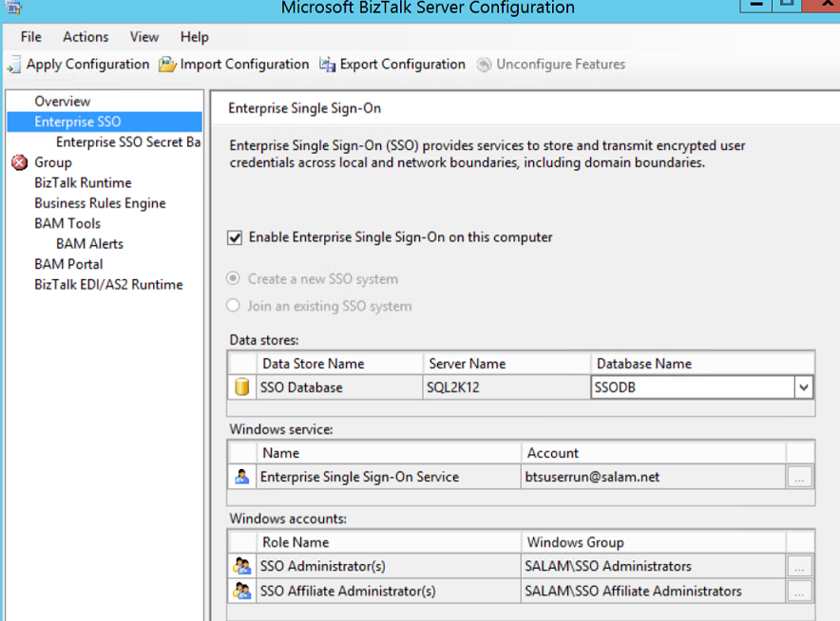840x621 pixels.
Task: Click the SSO Administrator(s) role name cell
Action: click(x=389, y=566)
